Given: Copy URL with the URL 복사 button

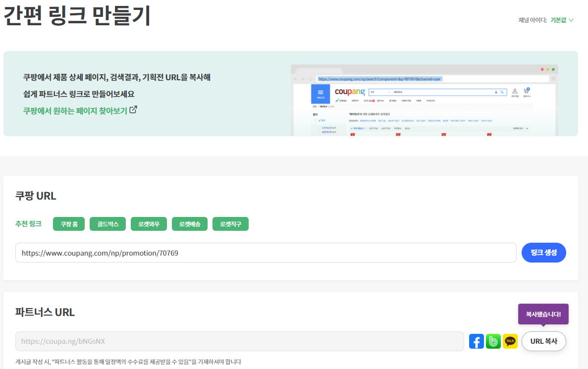Looking at the screenshot, I should (544, 341).
